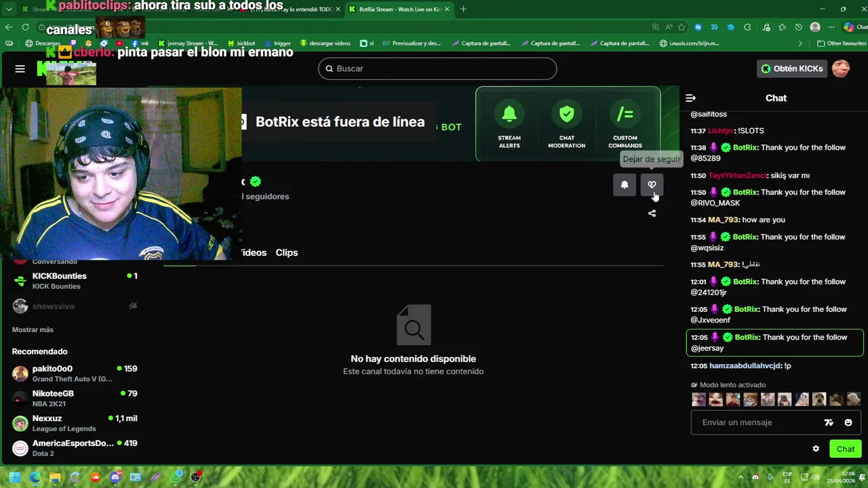Click the highlighted @jeersay follow message
868x488 pixels.
pos(774,342)
